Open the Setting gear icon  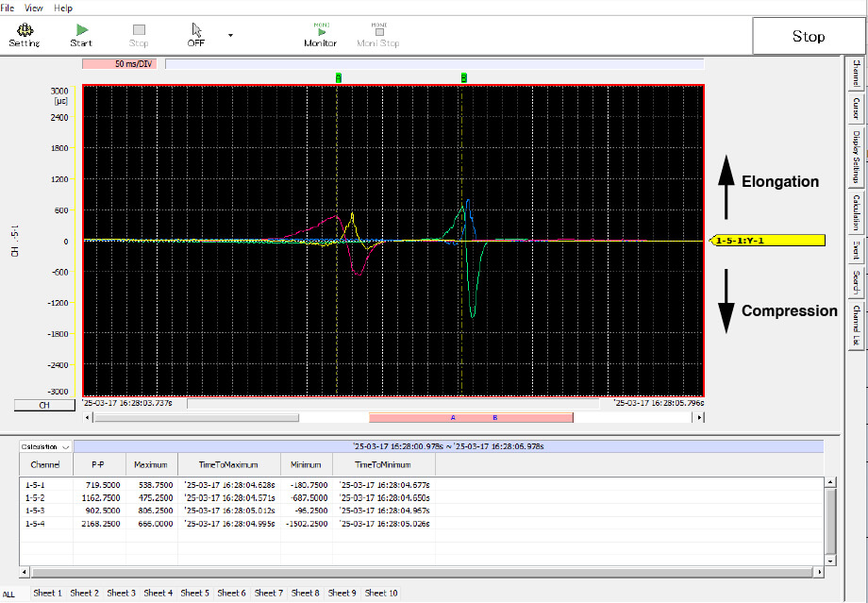coord(24,31)
